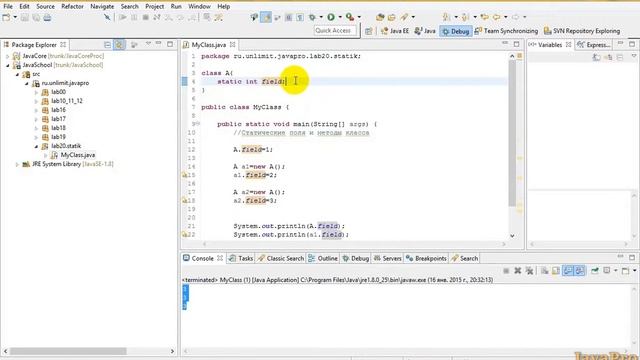Switch to the Debug perspective
The height and width of the screenshot is (360, 640).
(456, 31)
